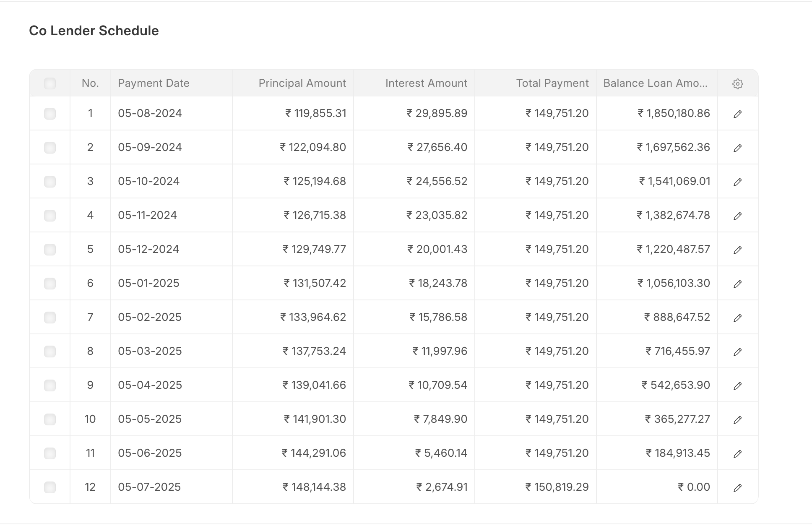The height and width of the screenshot is (526, 812).
Task: Click balance amount ₹ 365,277.27
Action: (677, 419)
